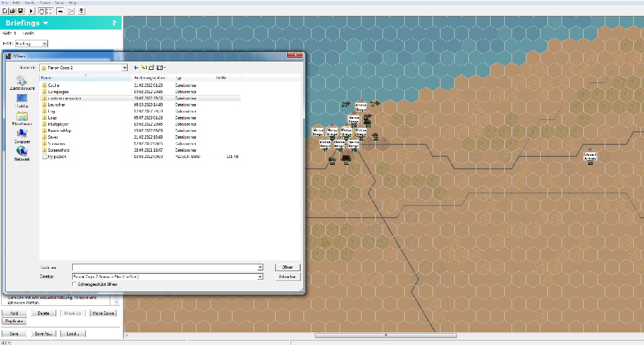Click the New scenario toolbar icon
The height and width of the screenshot is (345, 644).
click(5, 11)
